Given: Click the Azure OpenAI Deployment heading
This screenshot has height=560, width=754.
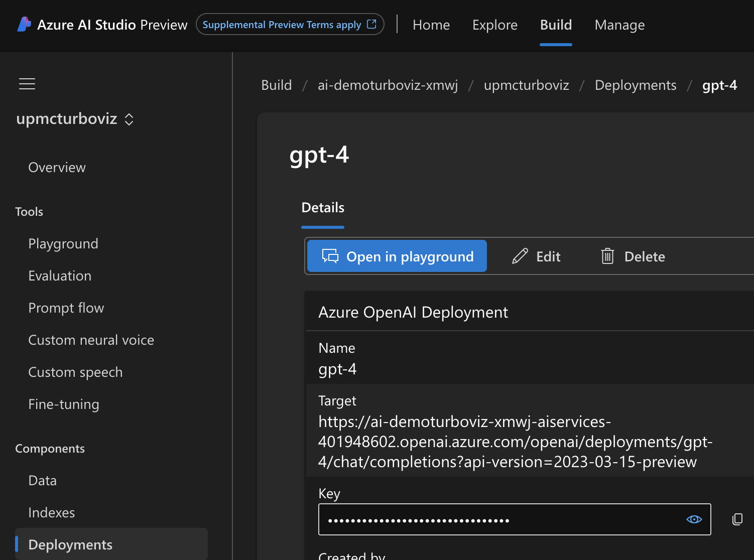Looking at the screenshot, I should [413, 313].
